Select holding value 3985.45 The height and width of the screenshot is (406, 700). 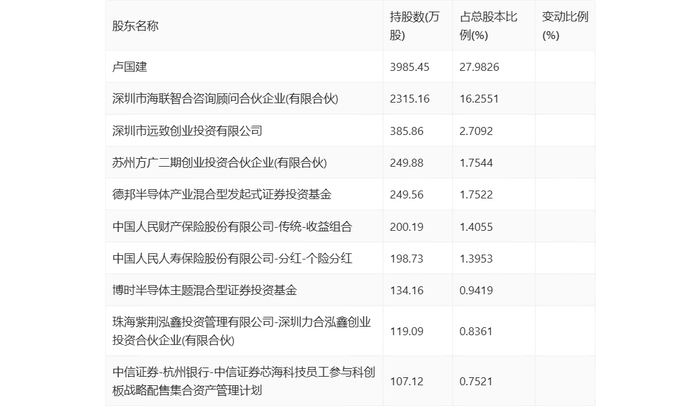pyautogui.click(x=409, y=67)
